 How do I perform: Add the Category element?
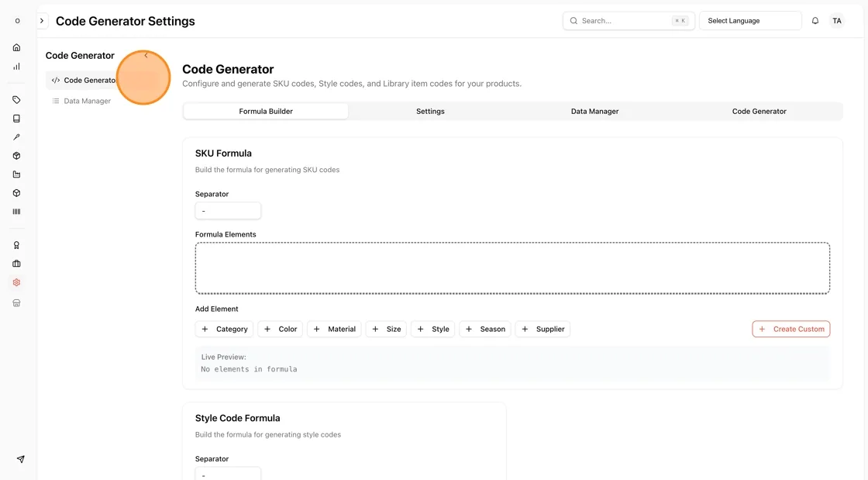coord(224,329)
